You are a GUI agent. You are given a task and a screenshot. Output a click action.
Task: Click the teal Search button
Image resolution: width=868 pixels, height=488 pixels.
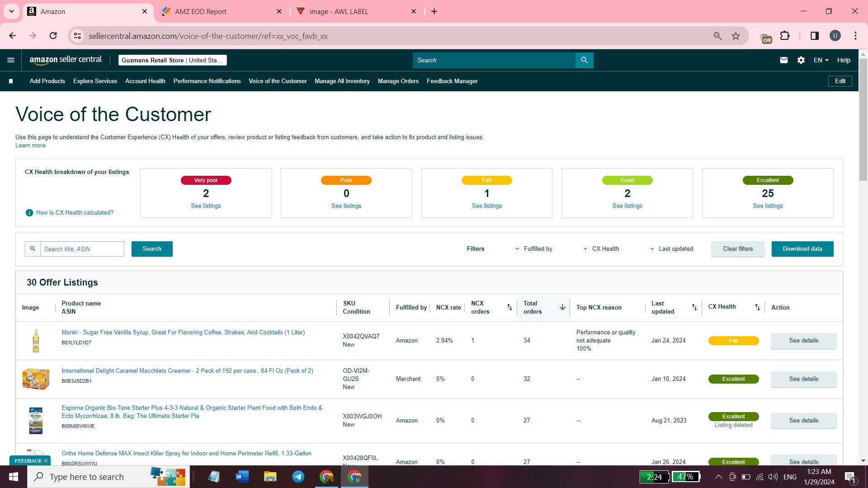click(152, 249)
